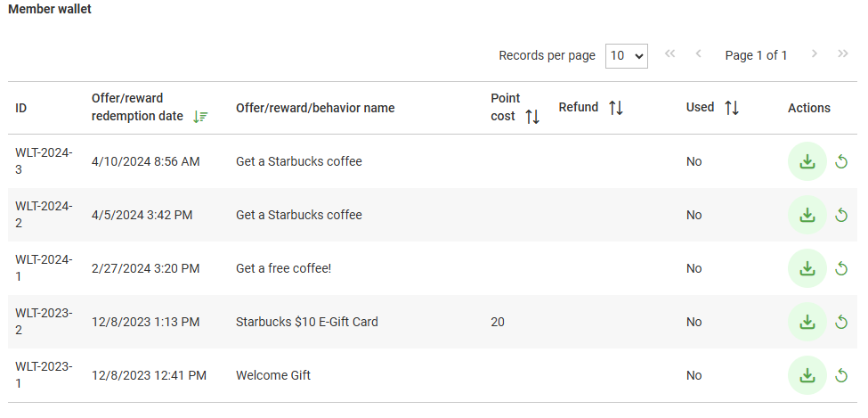Click refund icon for WLT-2024-1
868x418 pixels.
pos(841,268)
